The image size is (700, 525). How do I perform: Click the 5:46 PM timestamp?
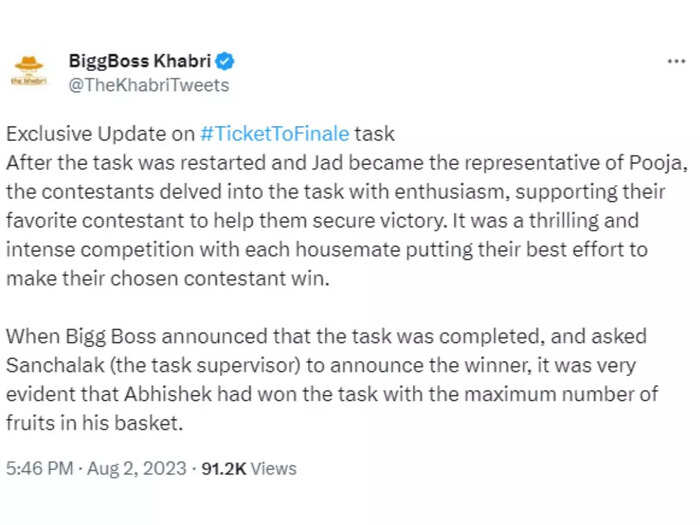pos(39,468)
